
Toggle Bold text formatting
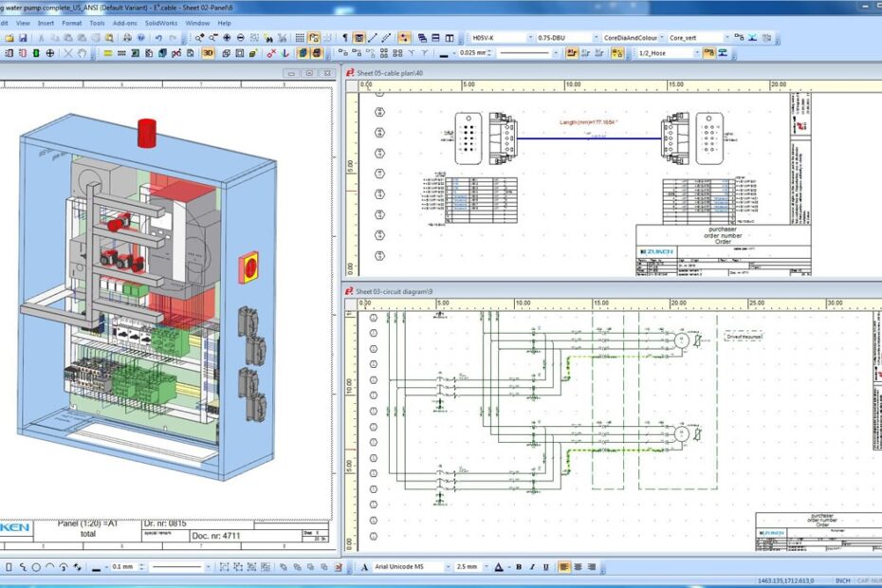[x=519, y=566]
